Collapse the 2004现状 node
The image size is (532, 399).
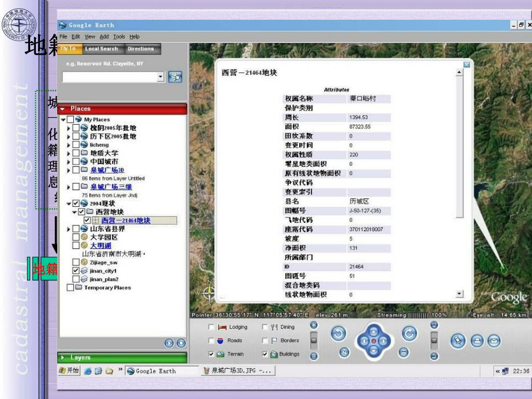pyautogui.click(x=69, y=204)
